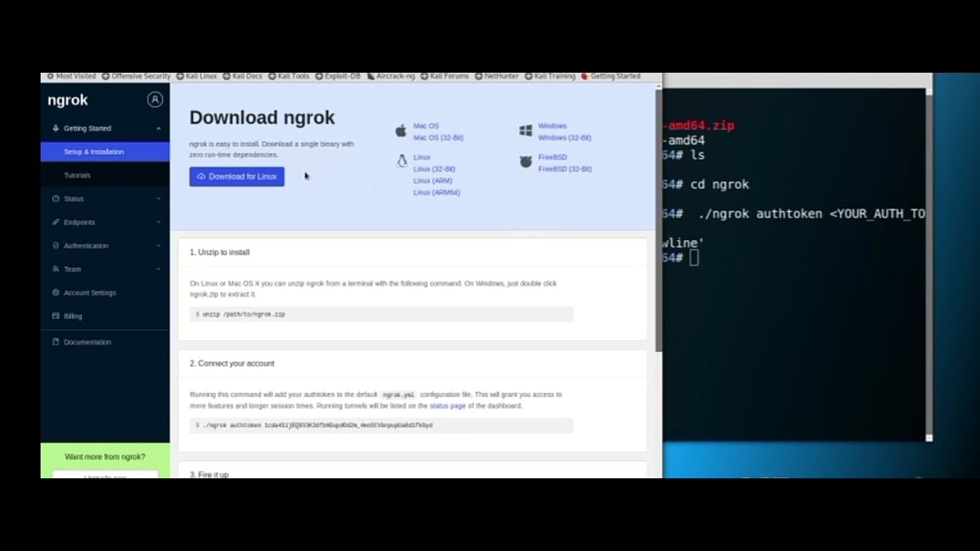Click the Endpoints sidebar icon
Viewport: 980px width, 551px height.
56,222
